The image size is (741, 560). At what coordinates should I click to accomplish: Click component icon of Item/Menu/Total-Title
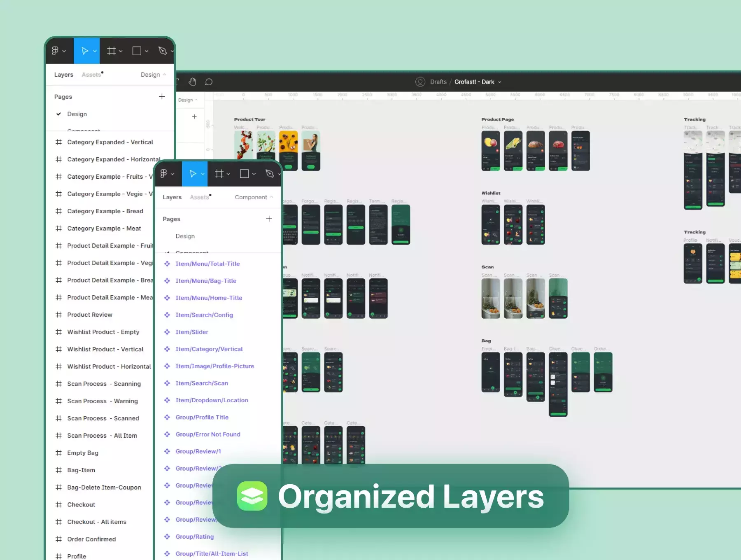click(x=167, y=264)
